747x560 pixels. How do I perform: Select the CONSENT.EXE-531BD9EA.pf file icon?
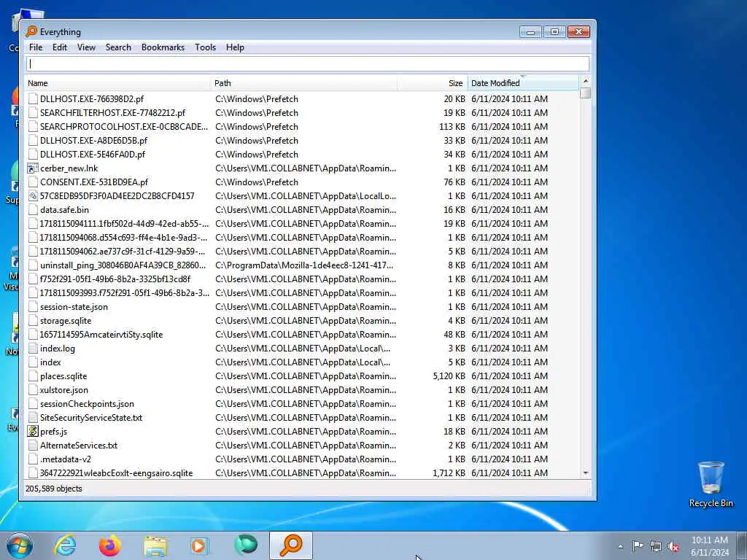coord(32,182)
